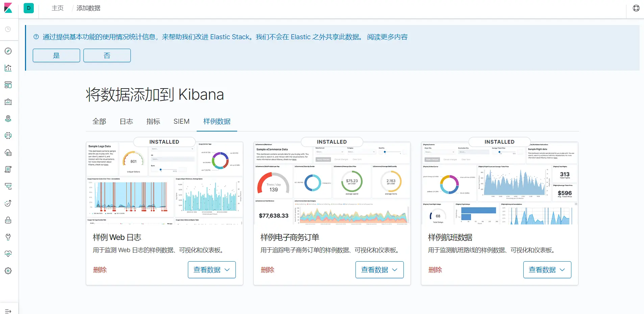Open SIEM via the sidebar lock icon
Screen dimensions: 644x314
coord(8,220)
